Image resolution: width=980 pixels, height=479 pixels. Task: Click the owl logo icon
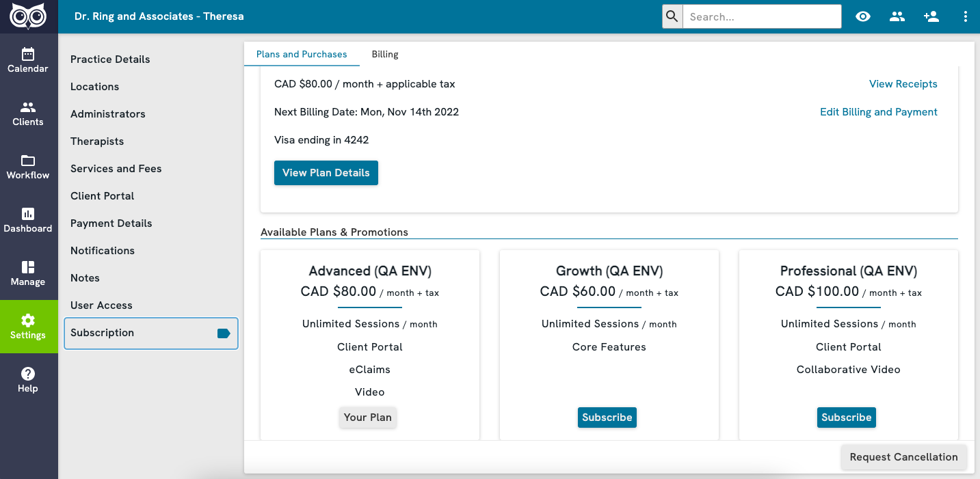pyautogui.click(x=28, y=16)
